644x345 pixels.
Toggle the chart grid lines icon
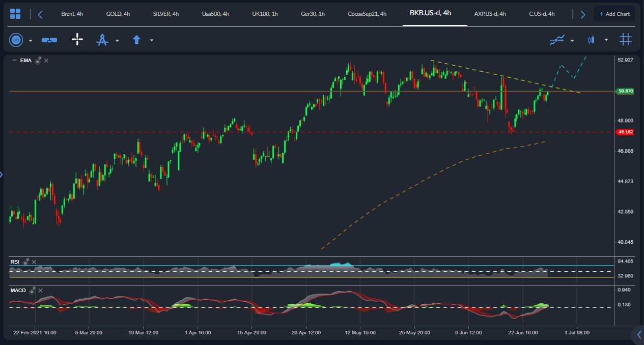[625, 39]
